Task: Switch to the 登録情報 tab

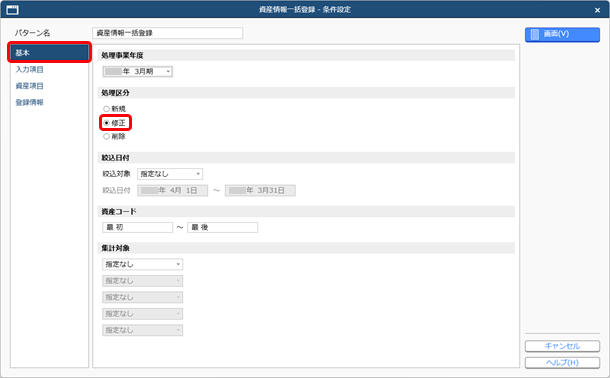Action: (x=30, y=103)
